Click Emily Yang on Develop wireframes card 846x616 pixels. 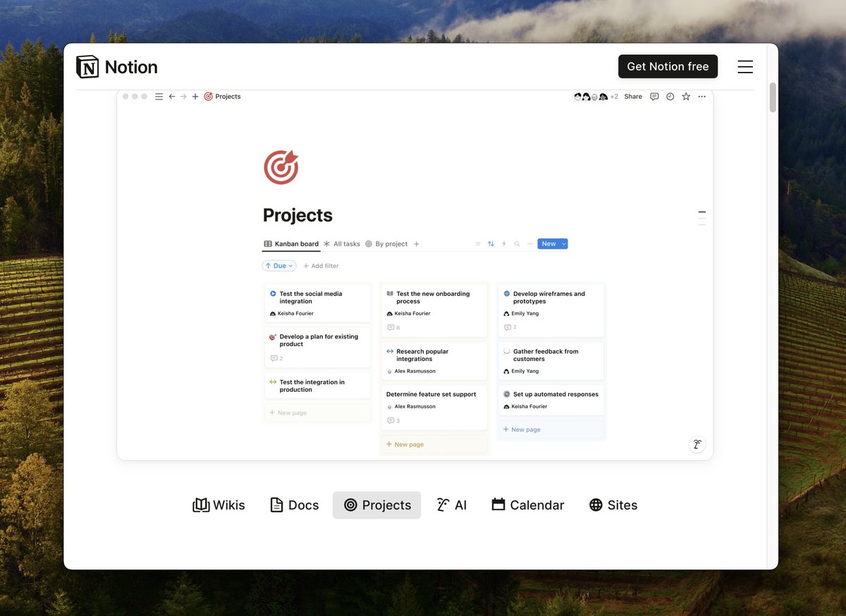(521, 314)
